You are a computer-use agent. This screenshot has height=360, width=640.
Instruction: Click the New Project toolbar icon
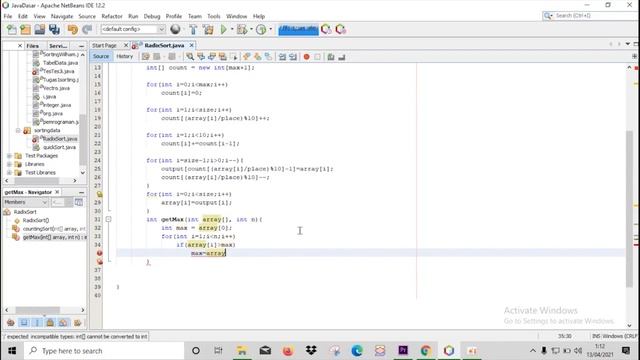25,29
